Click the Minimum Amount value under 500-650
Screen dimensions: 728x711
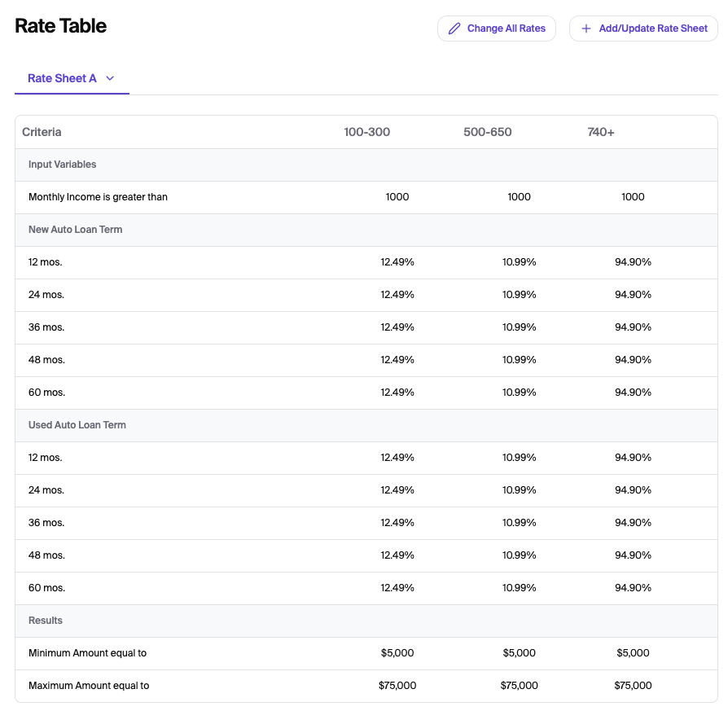[519, 653]
